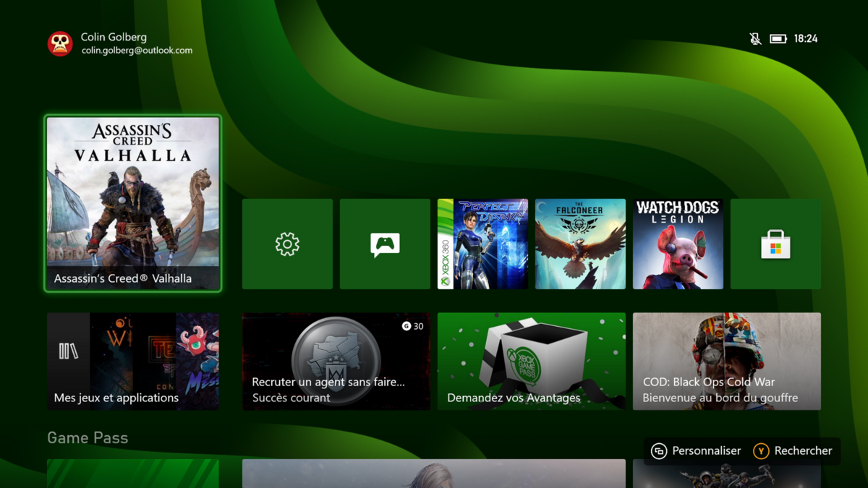Click the muted microphone status icon
The image size is (868, 488).
click(755, 38)
